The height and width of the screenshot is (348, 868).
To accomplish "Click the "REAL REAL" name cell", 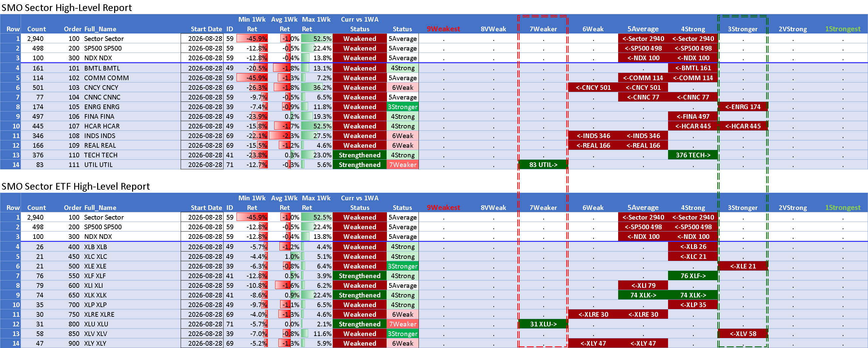I will point(100,145).
